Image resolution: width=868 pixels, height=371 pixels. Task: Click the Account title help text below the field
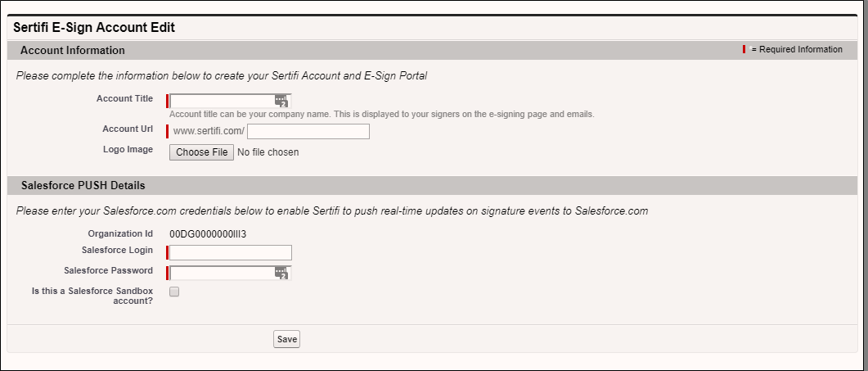pyautogui.click(x=381, y=114)
